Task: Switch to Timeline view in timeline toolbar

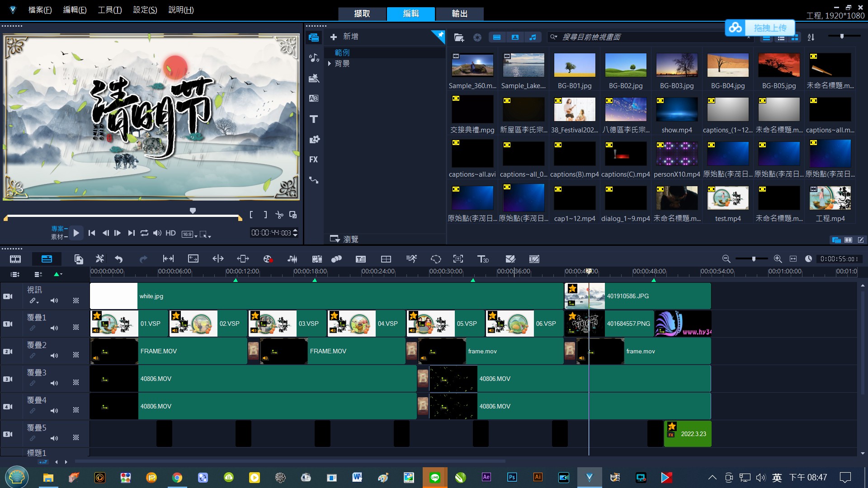Action: pos(47,259)
